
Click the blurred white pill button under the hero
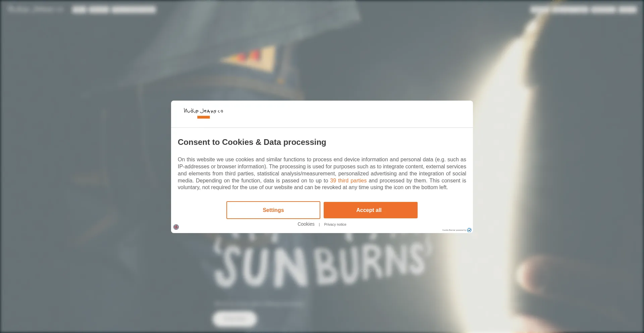tap(235, 319)
